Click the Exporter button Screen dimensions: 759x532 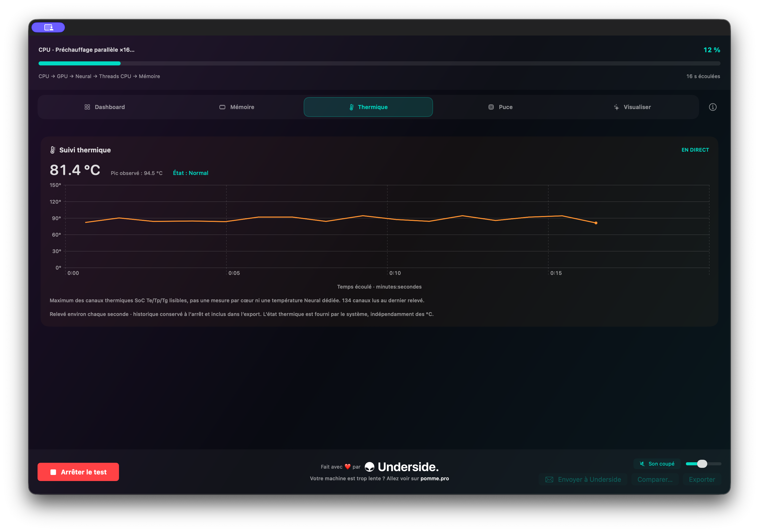[702, 480]
